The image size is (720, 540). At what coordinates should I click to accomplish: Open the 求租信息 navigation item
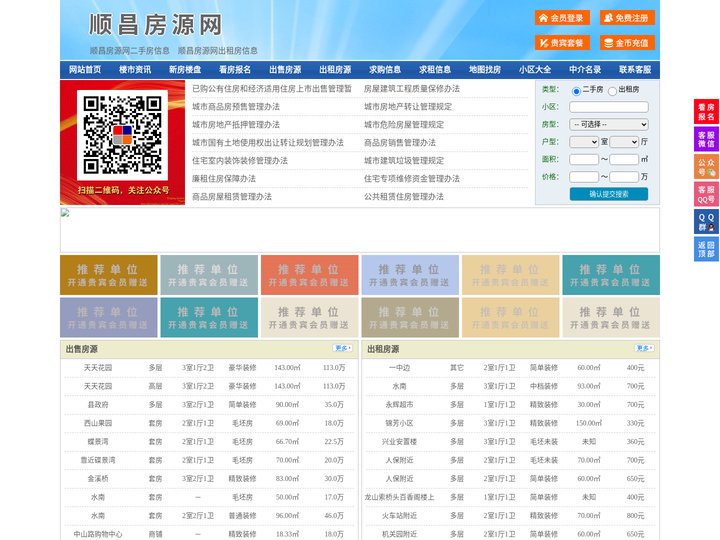pyautogui.click(x=435, y=70)
